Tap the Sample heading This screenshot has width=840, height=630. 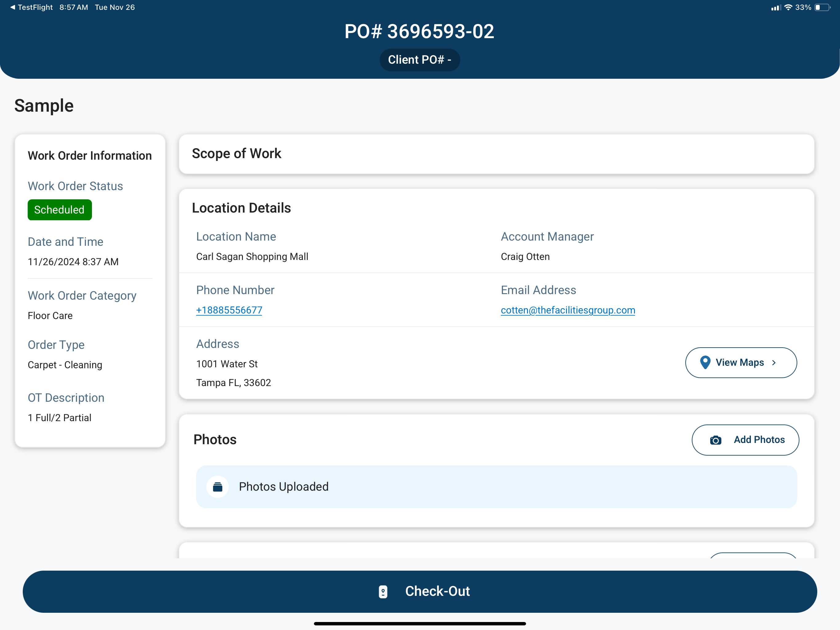pos(44,106)
